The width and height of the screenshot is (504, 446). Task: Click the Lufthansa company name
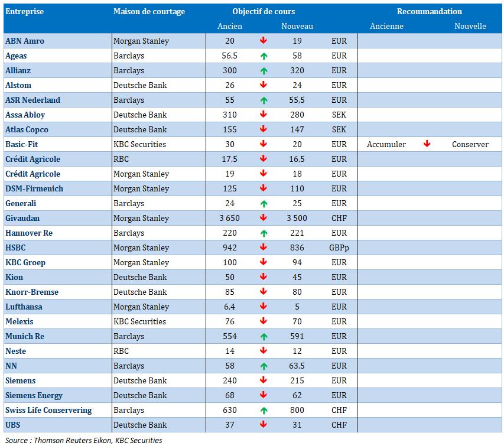[x=24, y=307]
